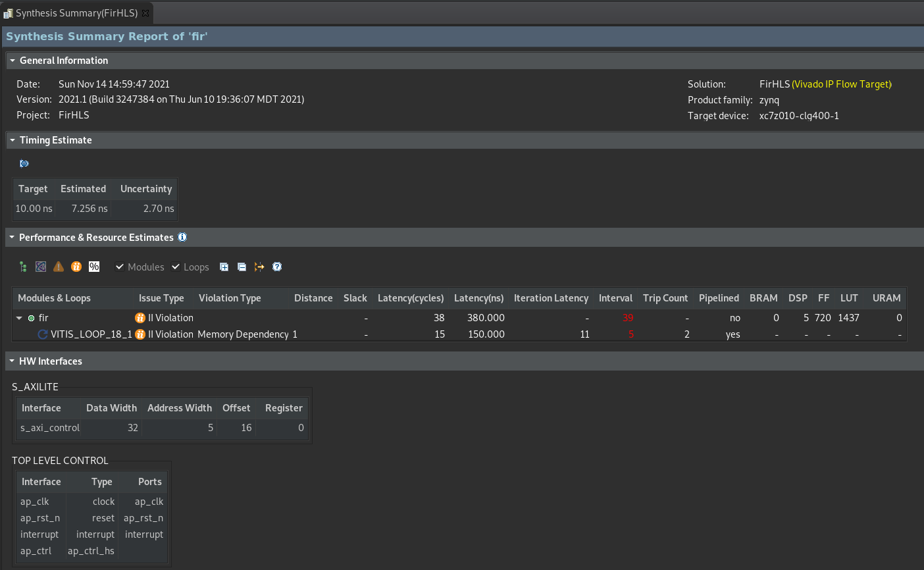Click the orange arrow toolbar icon
The width and height of the screenshot is (924, 570).
coord(259,267)
